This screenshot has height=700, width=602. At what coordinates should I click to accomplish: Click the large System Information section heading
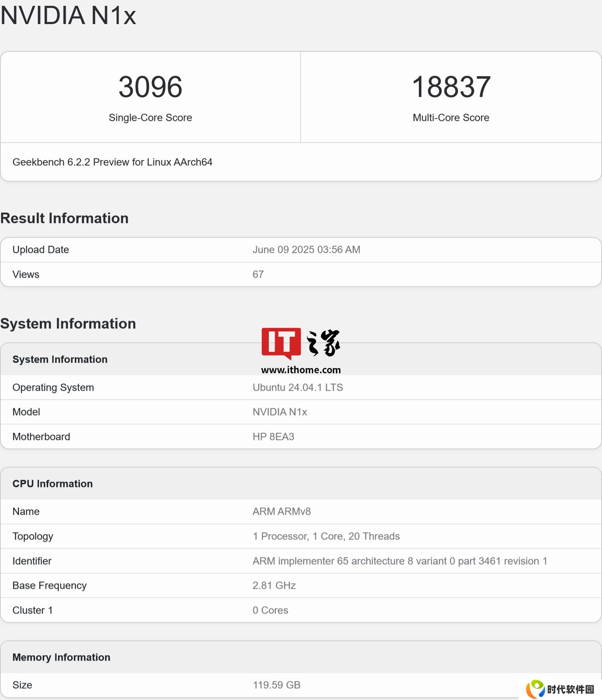pyautogui.click(x=68, y=323)
